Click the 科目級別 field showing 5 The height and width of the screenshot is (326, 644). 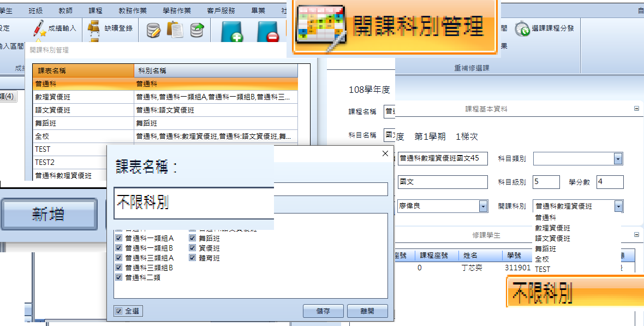(546, 182)
